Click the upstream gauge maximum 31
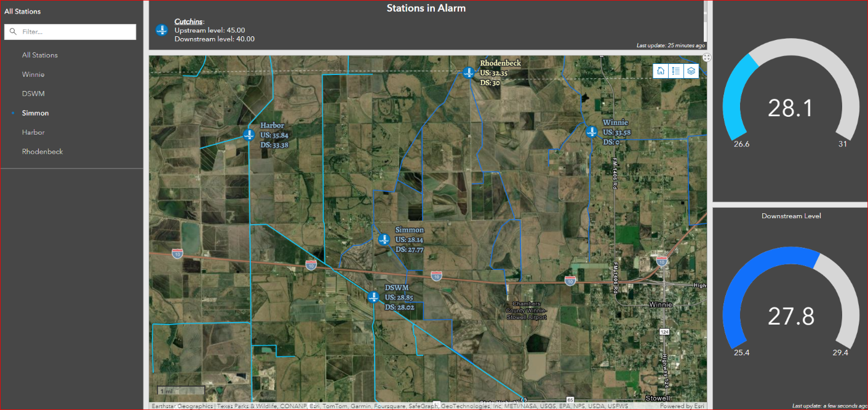Viewport: 868px width, 410px height. click(842, 144)
